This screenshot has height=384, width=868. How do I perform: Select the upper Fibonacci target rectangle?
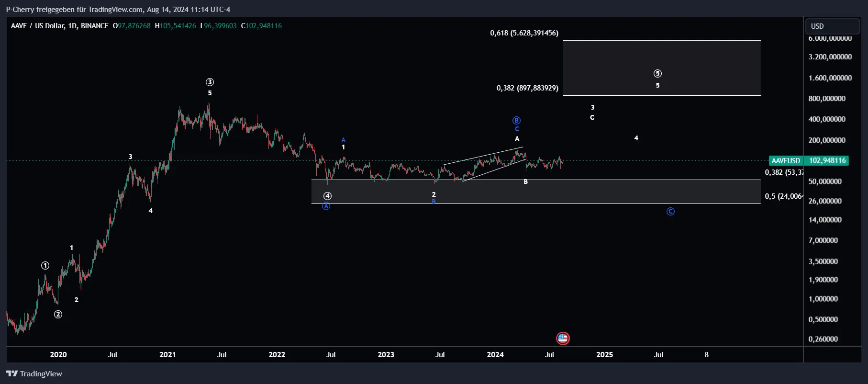tap(662, 68)
